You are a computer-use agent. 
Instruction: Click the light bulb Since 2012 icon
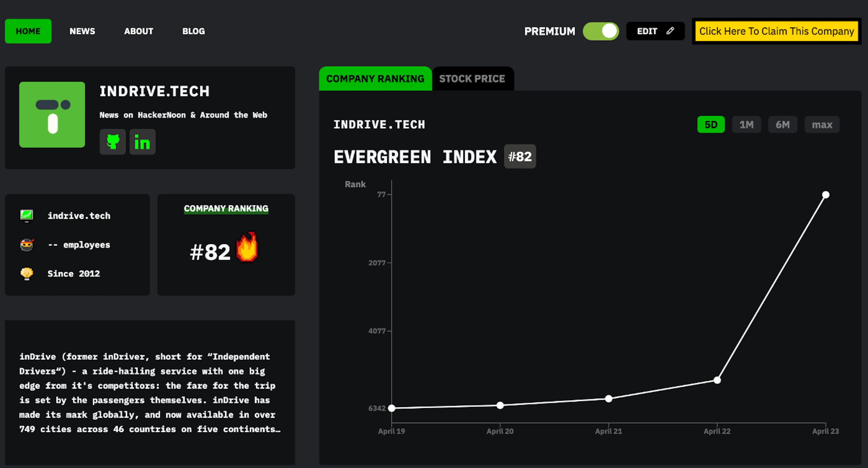27,274
